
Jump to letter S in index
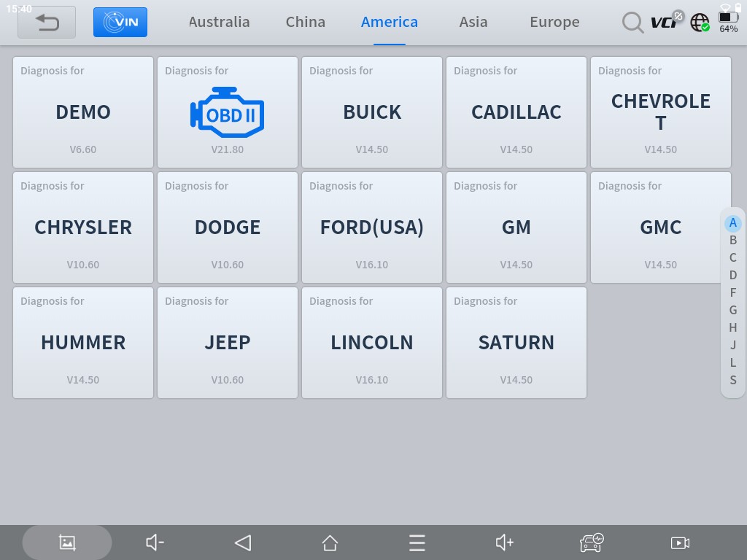pyautogui.click(x=733, y=380)
